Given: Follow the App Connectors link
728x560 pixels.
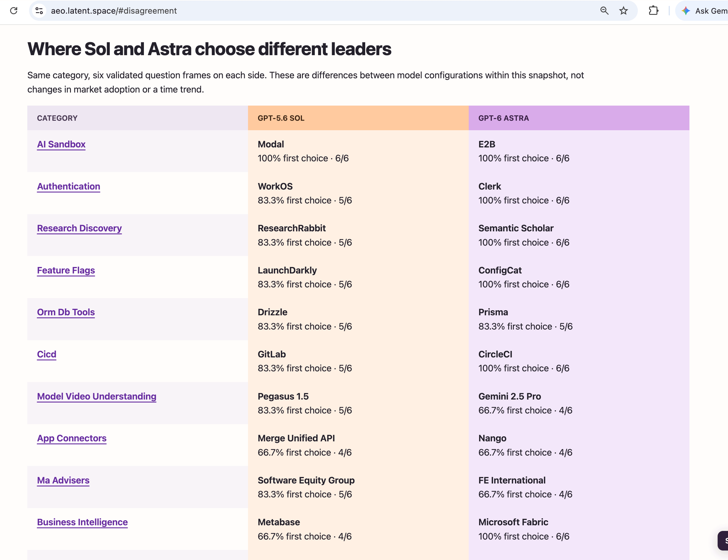Looking at the screenshot, I should 72,438.
